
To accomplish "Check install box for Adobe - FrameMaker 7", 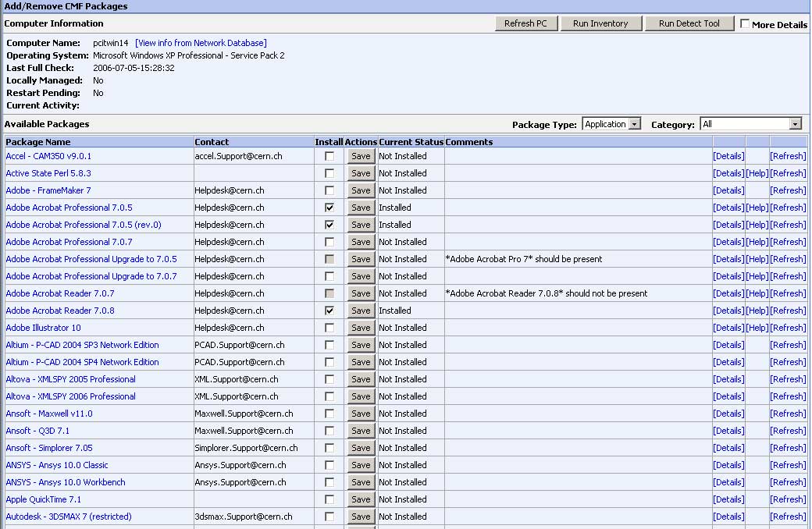I will pos(329,190).
